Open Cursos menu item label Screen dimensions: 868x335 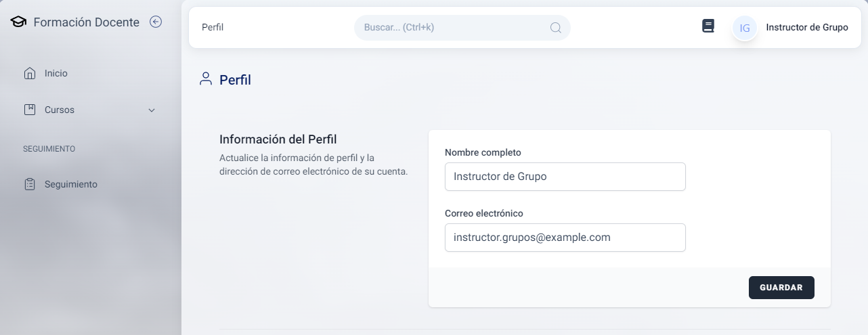60,110
